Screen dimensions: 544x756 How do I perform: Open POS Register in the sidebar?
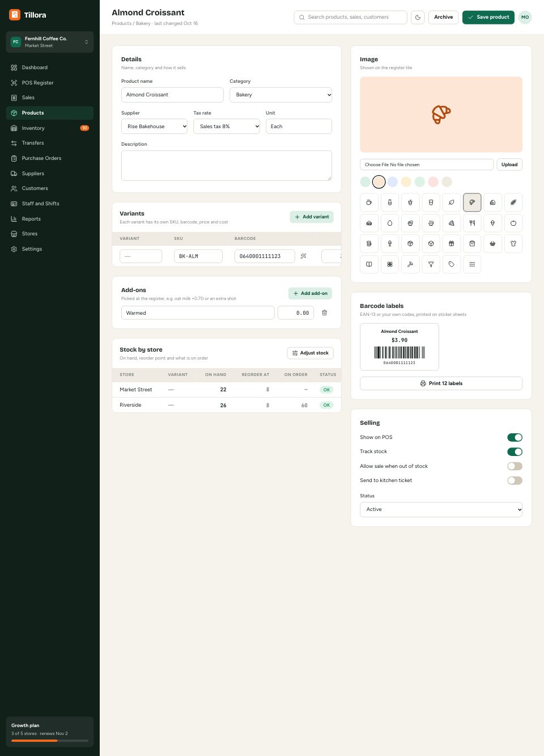pyautogui.click(x=50, y=83)
